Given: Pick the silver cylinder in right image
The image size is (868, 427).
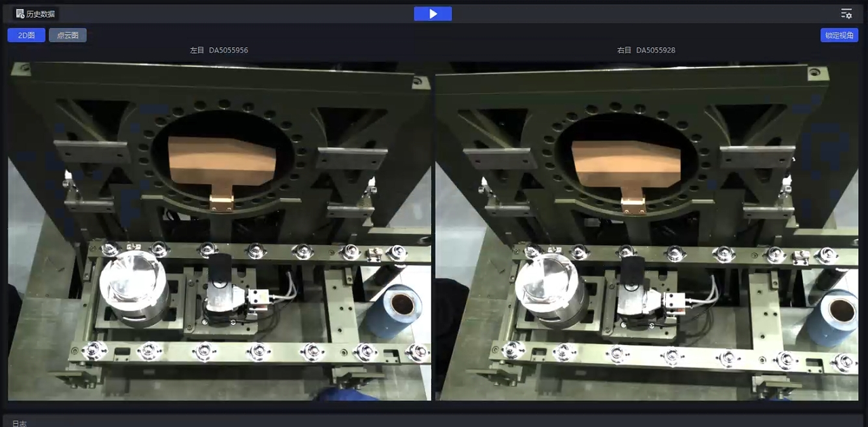Looking at the screenshot, I should tap(549, 289).
